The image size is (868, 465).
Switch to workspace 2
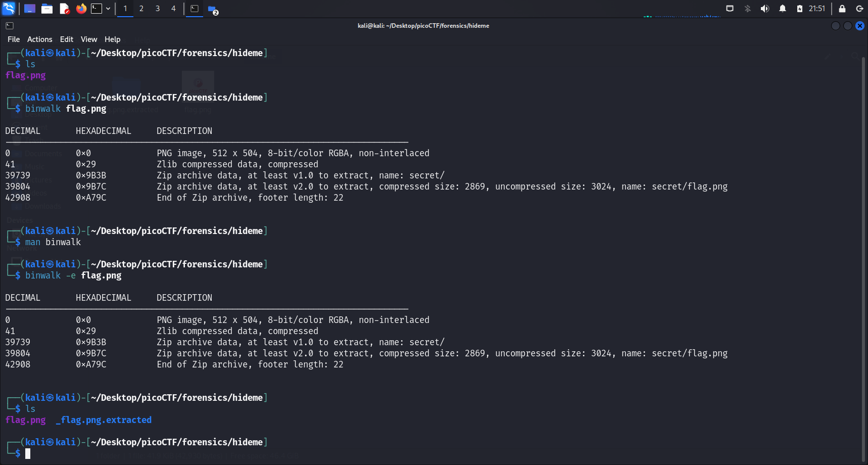(x=141, y=9)
